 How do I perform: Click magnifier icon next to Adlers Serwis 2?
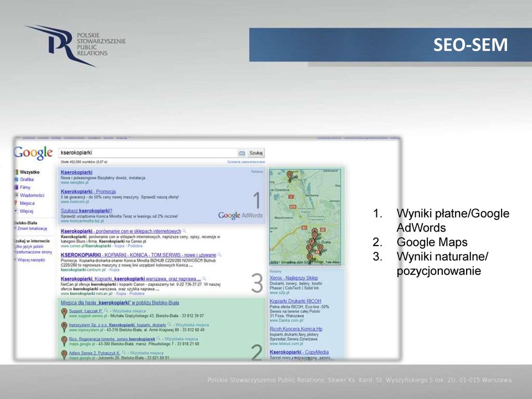(124, 353)
